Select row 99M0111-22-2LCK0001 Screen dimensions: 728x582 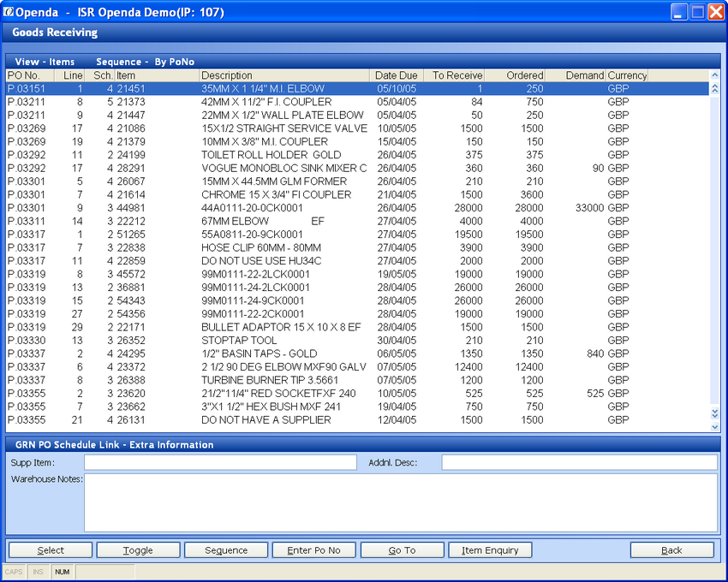357,274
